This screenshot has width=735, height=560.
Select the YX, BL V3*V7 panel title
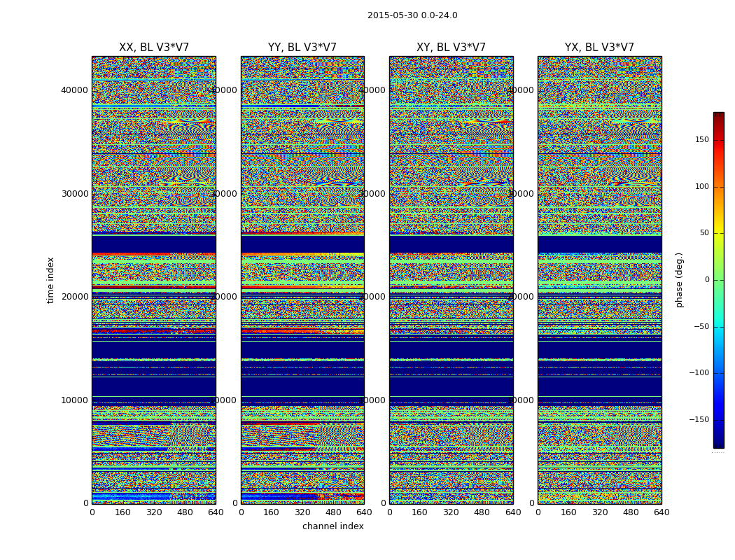click(599, 48)
